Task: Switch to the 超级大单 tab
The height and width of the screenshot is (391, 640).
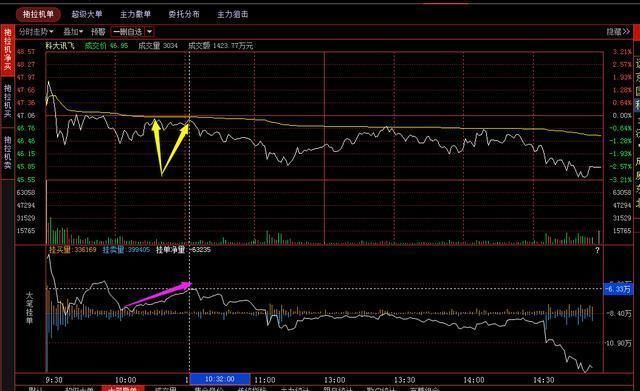Action: (87, 14)
